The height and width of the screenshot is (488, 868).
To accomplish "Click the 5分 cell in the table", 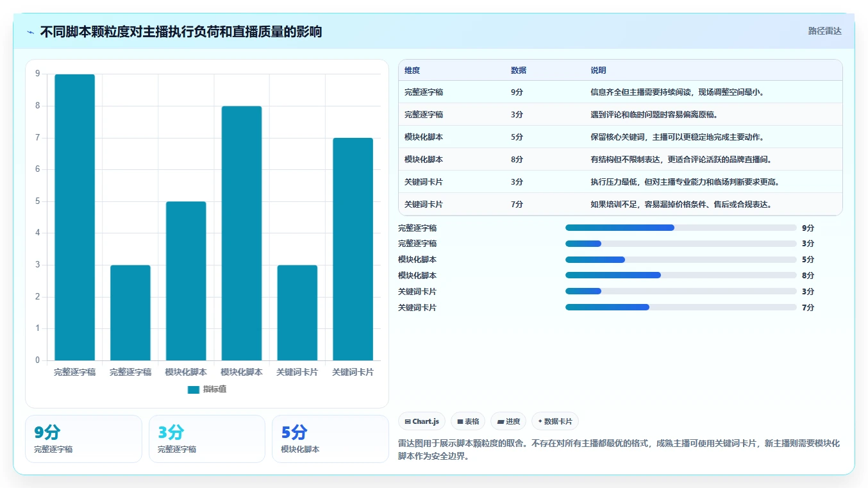I will coord(517,137).
